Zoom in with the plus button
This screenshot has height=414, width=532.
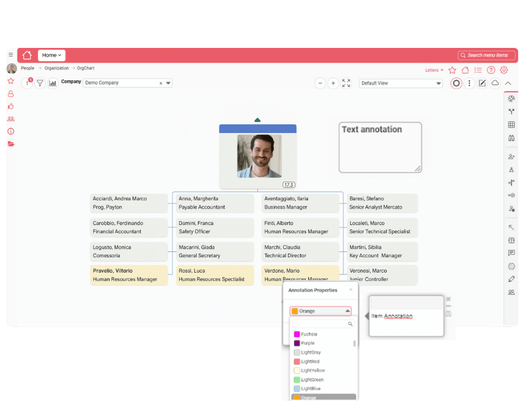point(333,83)
